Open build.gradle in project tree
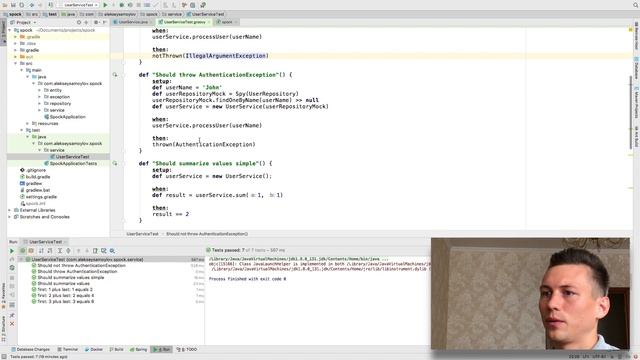 click(x=35, y=177)
